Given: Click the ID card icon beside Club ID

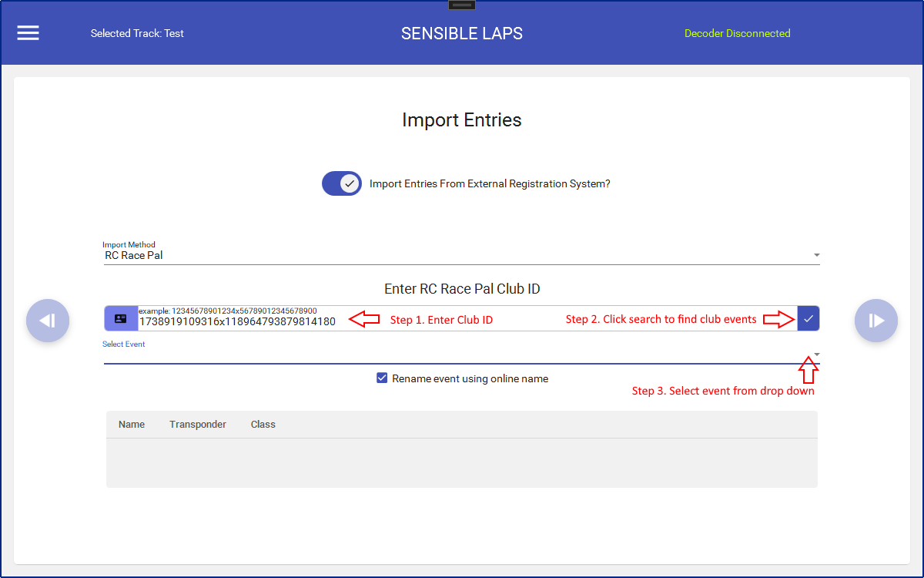Looking at the screenshot, I should click(121, 318).
